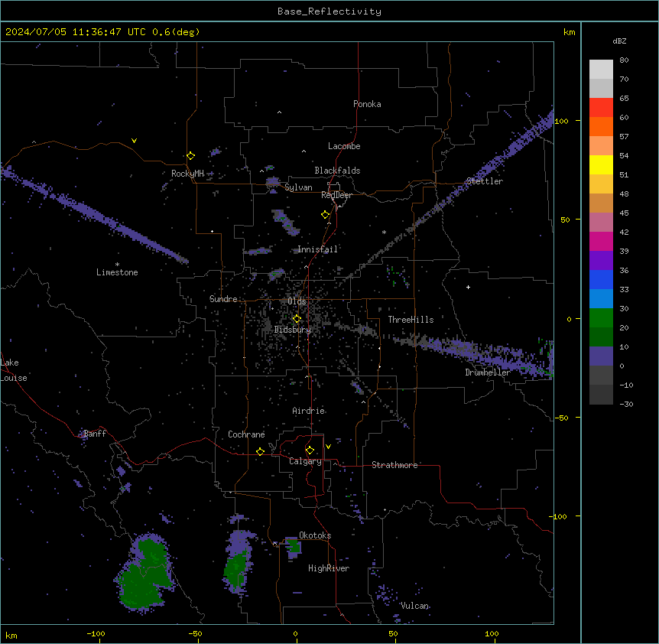Click the dark orange legend swatch between 60 and 57
This screenshot has width=659, height=644.
point(601,126)
